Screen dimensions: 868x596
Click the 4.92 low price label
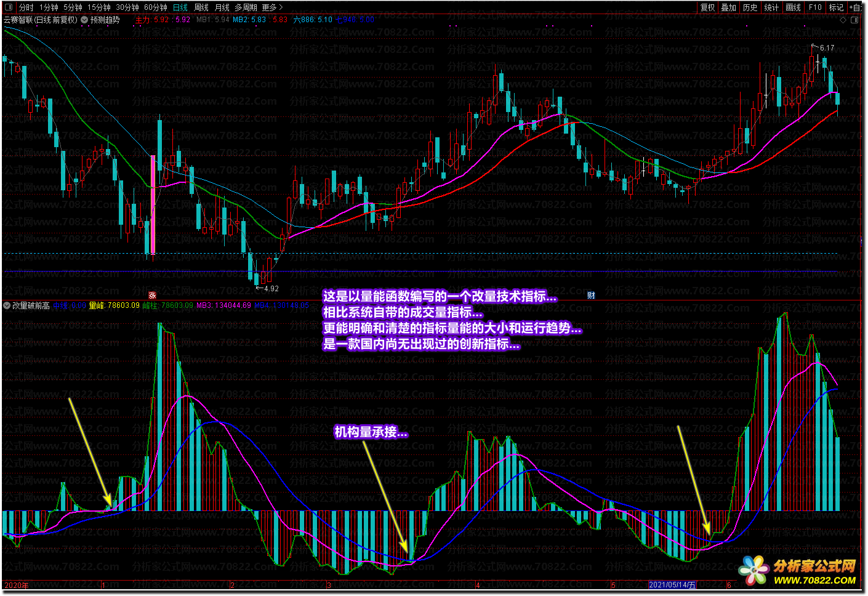(x=271, y=288)
